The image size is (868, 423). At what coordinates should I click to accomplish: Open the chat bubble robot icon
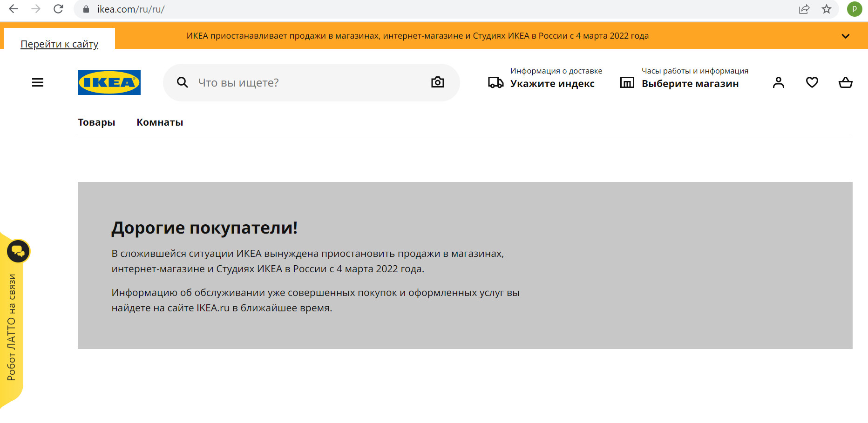(x=19, y=251)
